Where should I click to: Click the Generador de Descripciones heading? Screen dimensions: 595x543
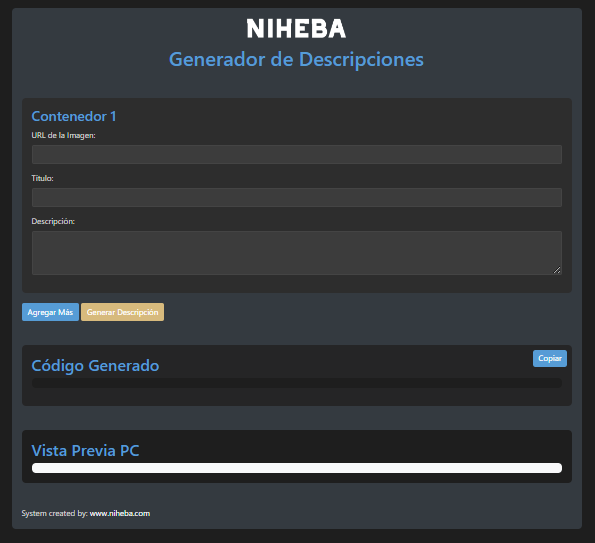[x=296, y=60]
